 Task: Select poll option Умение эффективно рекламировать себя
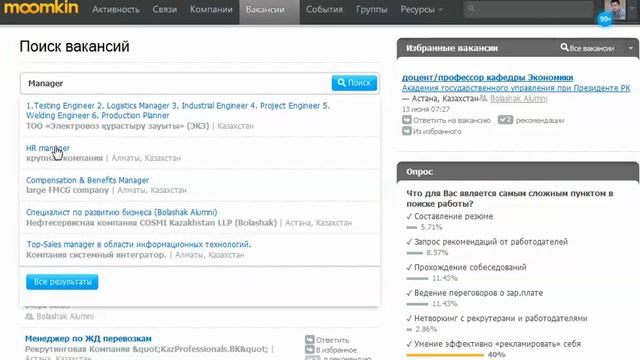pos(493,344)
